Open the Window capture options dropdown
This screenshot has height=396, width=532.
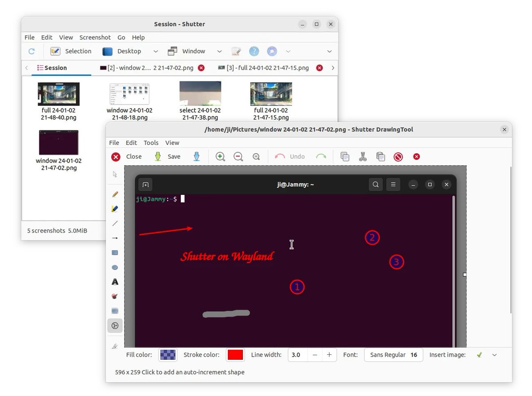pos(219,51)
